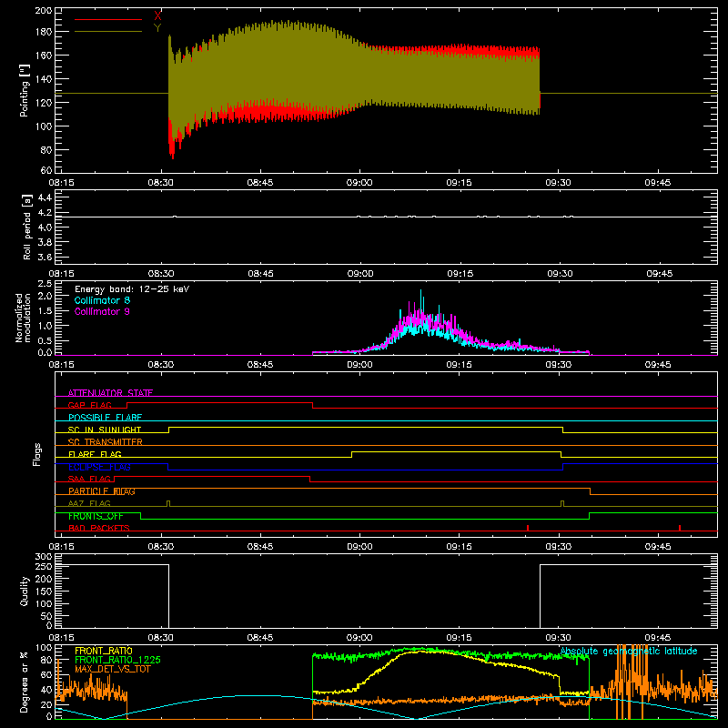Click the olive 'AAZ_FLAG' label
Viewport: 728px width, 728px height.
89,504
